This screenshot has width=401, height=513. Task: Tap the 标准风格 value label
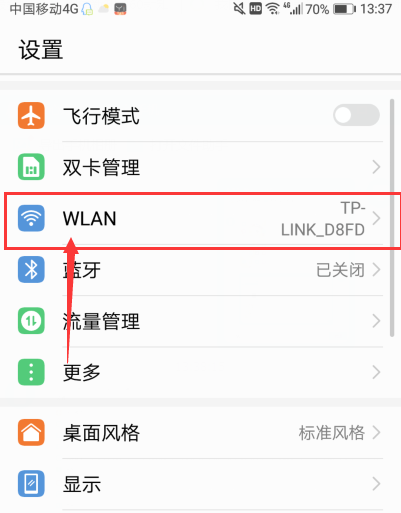click(x=332, y=433)
